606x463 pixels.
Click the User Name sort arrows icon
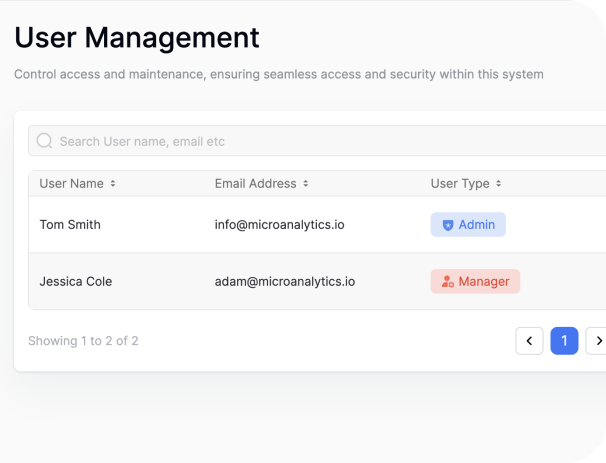point(113,184)
